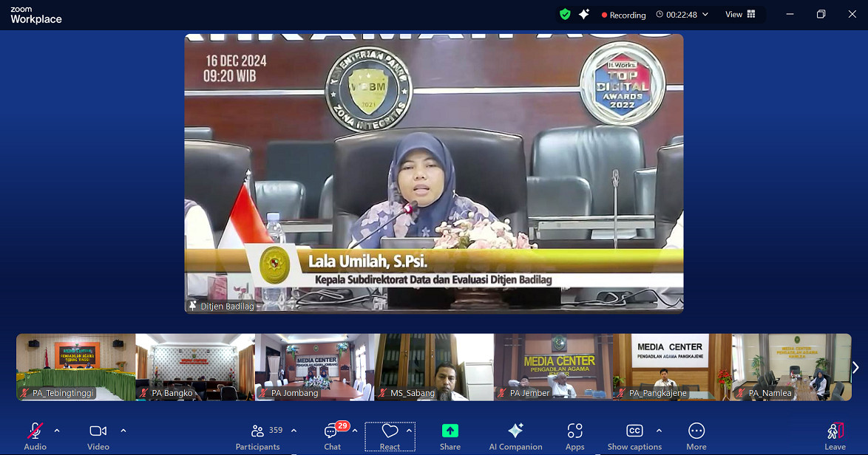Image resolution: width=868 pixels, height=455 pixels.
Task: Start your video camera
Action: [98, 434]
